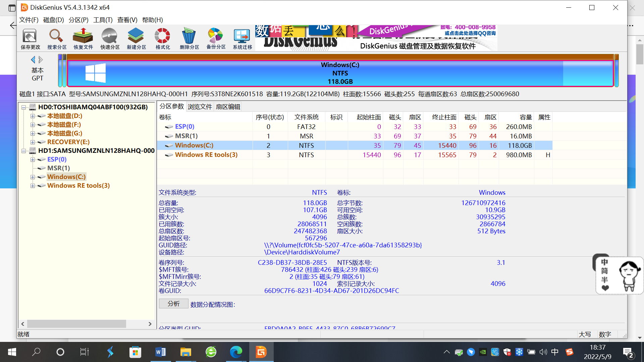Open the 恢复文件 file recovery tool
The image size is (644, 362).
(x=83, y=38)
